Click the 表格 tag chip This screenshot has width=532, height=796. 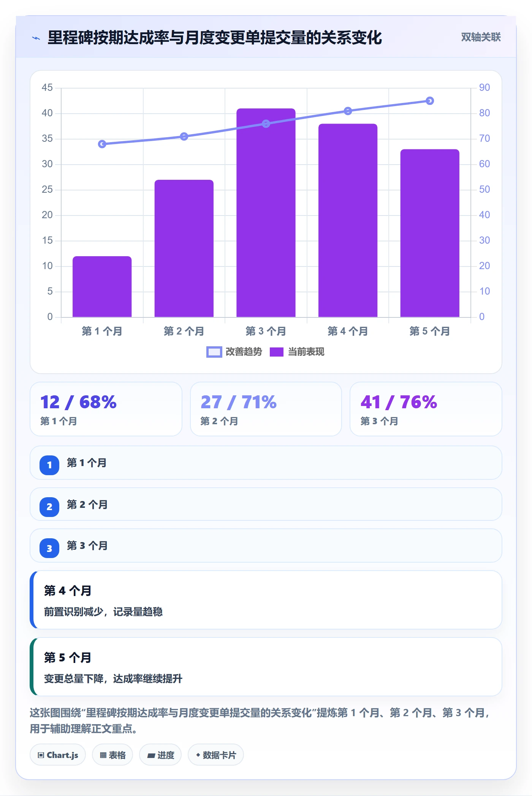point(112,755)
